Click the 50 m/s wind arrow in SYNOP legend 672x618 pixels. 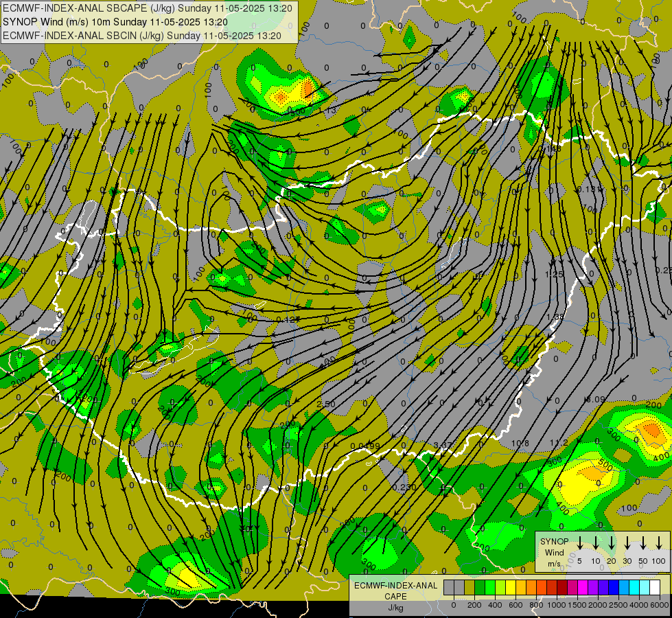[x=643, y=542]
